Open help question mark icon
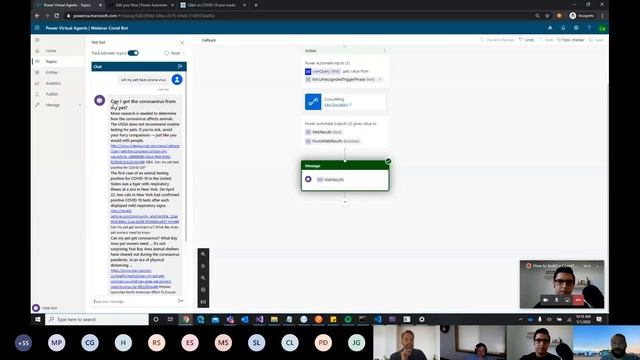 589,28
